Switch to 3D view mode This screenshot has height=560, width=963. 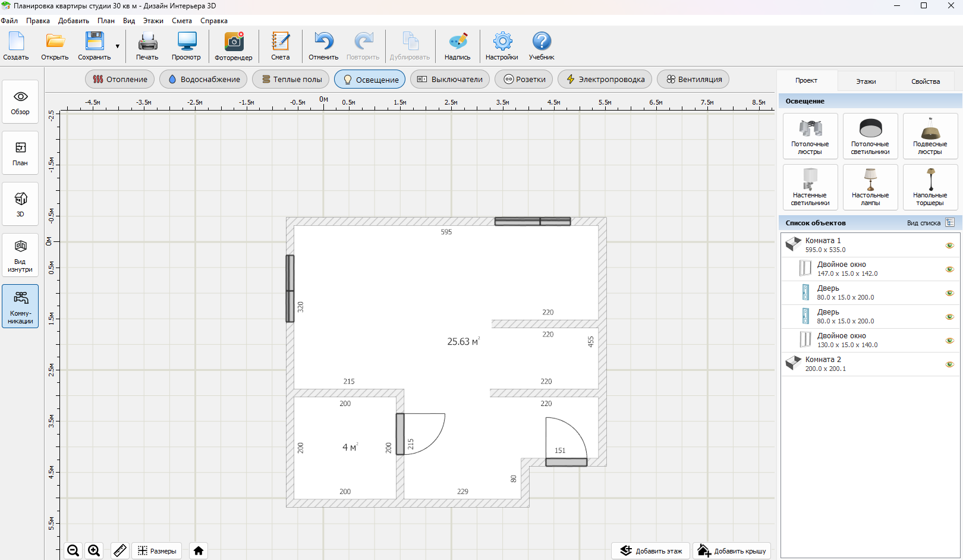[20, 204]
